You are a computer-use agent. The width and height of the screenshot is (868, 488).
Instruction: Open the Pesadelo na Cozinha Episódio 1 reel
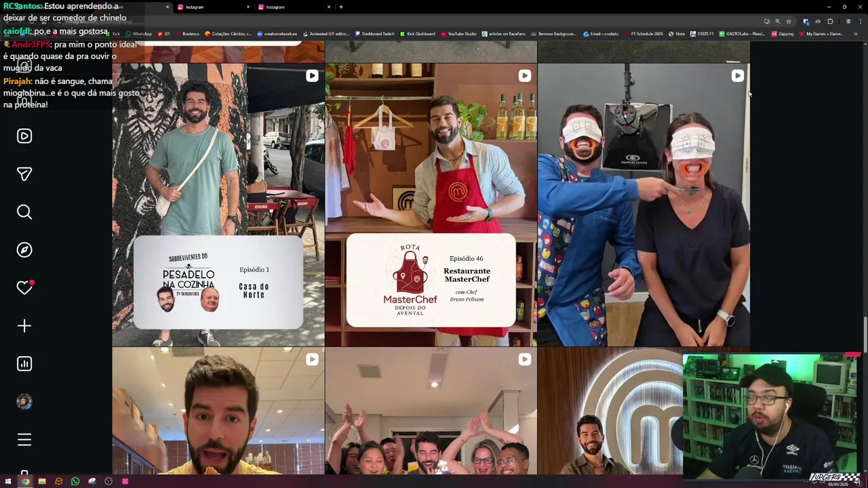point(218,205)
